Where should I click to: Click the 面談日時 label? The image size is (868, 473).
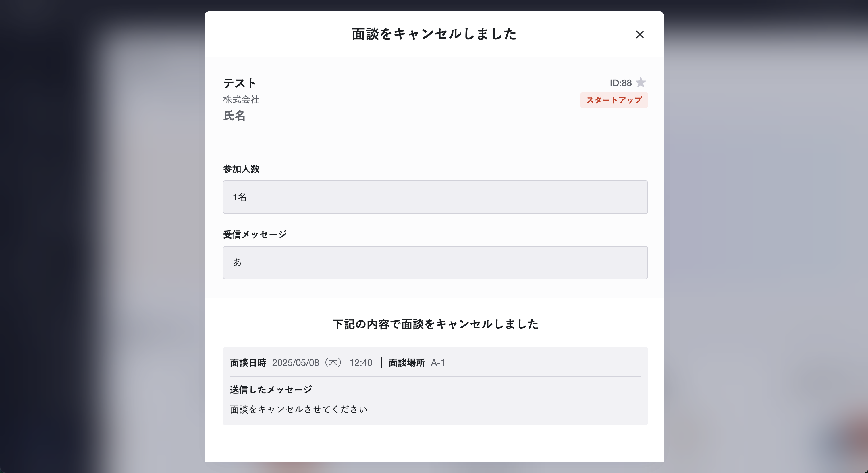[248, 362]
